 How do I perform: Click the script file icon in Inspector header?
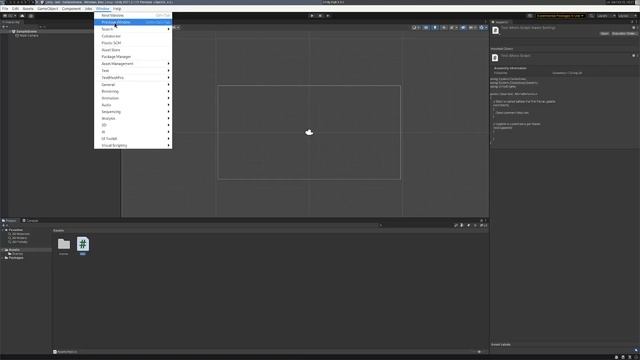[x=496, y=30]
